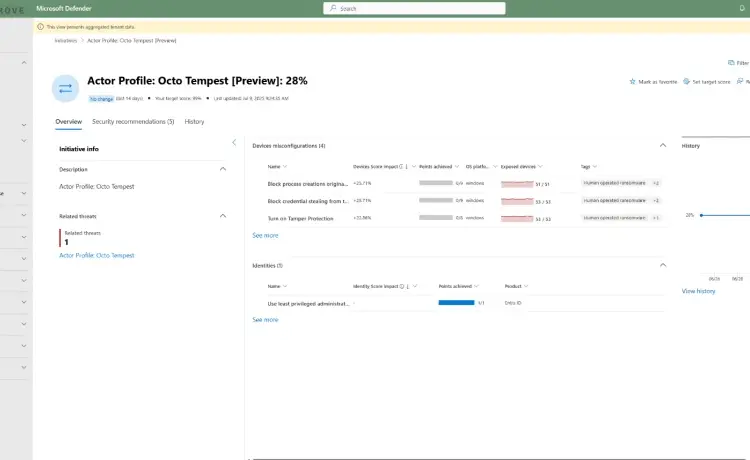Click Actor Profile: Octo Tempest breadcrumb

pyautogui.click(x=132, y=41)
